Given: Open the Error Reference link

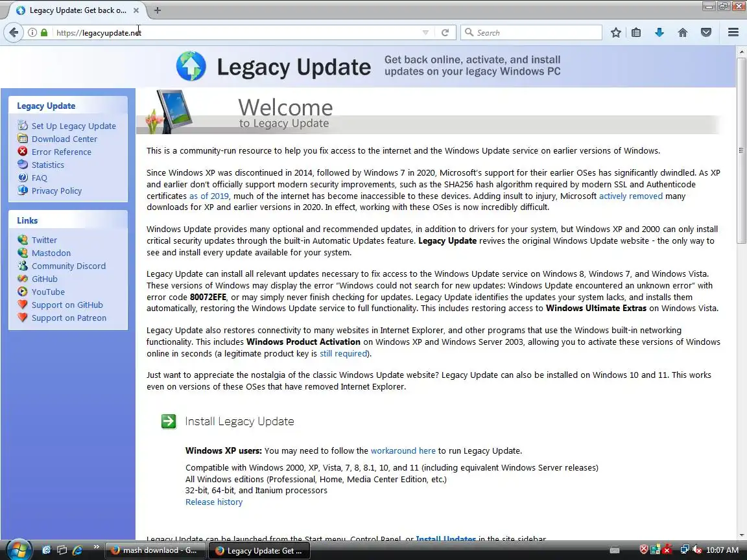Looking at the screenshot, I should point(62,152).
